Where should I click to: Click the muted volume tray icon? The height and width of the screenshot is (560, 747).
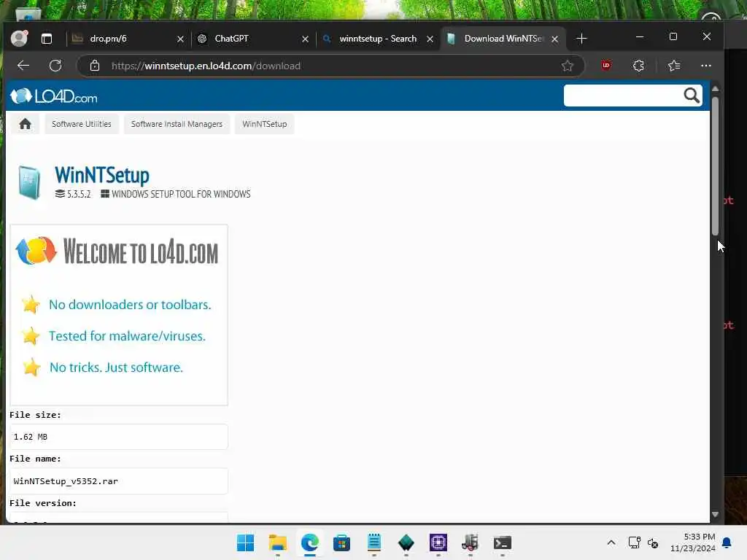point(653,542)
